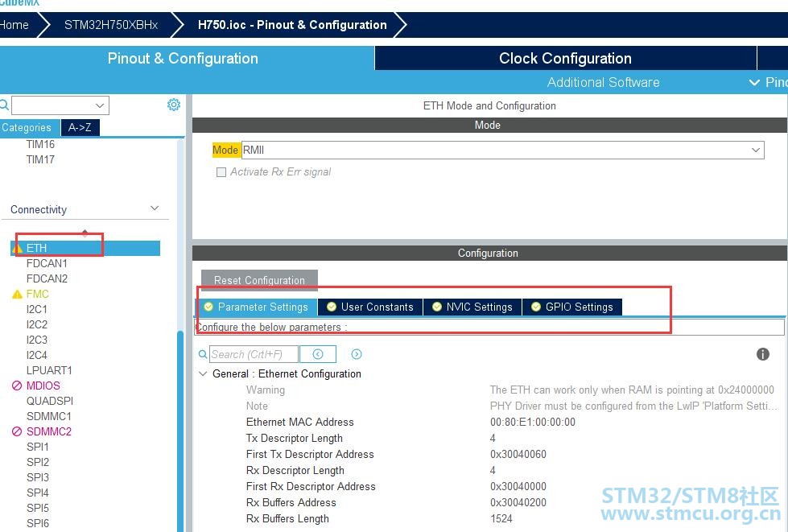Image resolution: width=788 pixels, height=532 pixels.
Task: Open the GPIO Settings tab
Action: coord(572,307)
